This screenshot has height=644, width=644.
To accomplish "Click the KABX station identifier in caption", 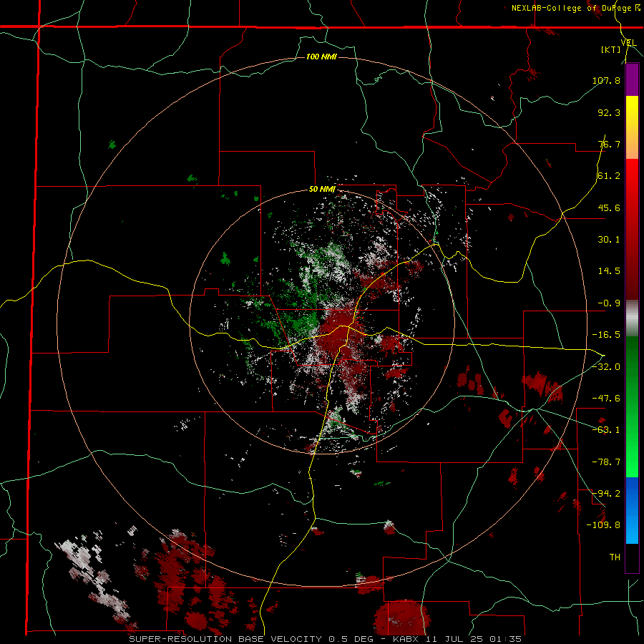I will (406, 639).
